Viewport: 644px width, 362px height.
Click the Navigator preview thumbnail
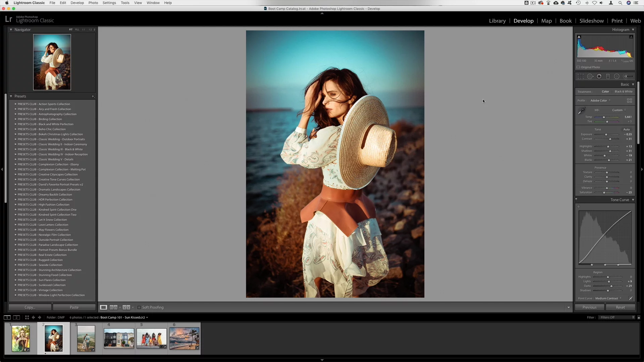point(52,62)
